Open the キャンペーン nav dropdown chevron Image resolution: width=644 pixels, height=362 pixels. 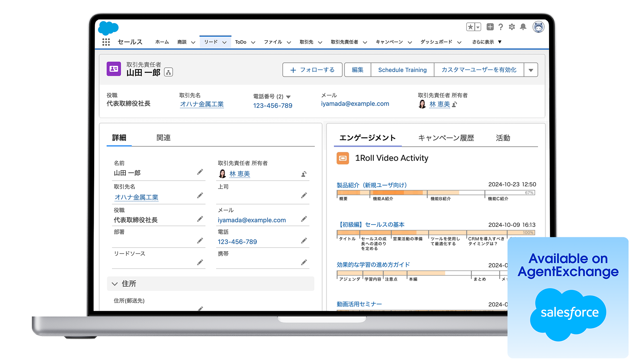coord(410,43)
